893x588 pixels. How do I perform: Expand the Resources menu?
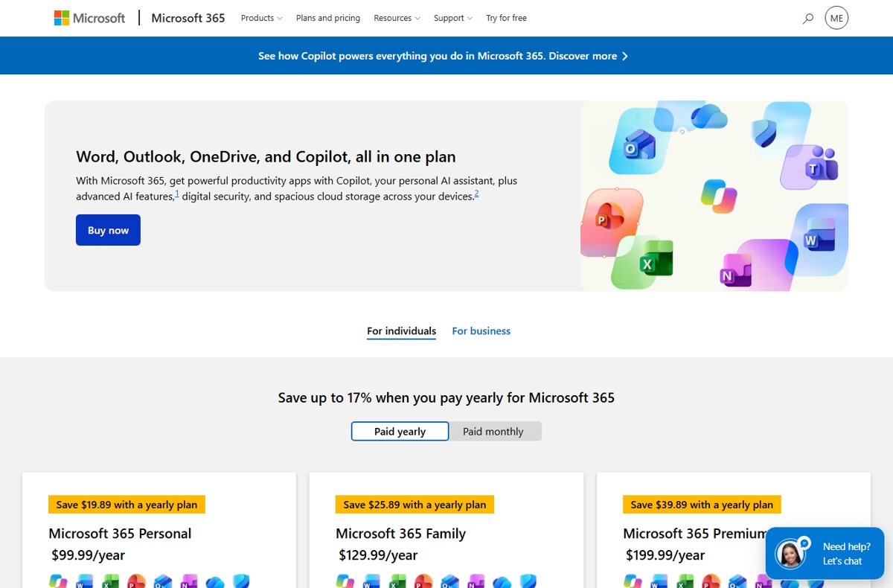[x=397, y=18]
